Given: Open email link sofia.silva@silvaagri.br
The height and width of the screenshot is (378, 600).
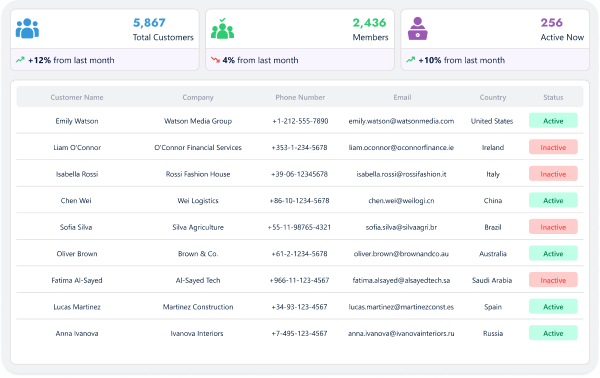Looking at the screenshot, I should coord(401,227).
